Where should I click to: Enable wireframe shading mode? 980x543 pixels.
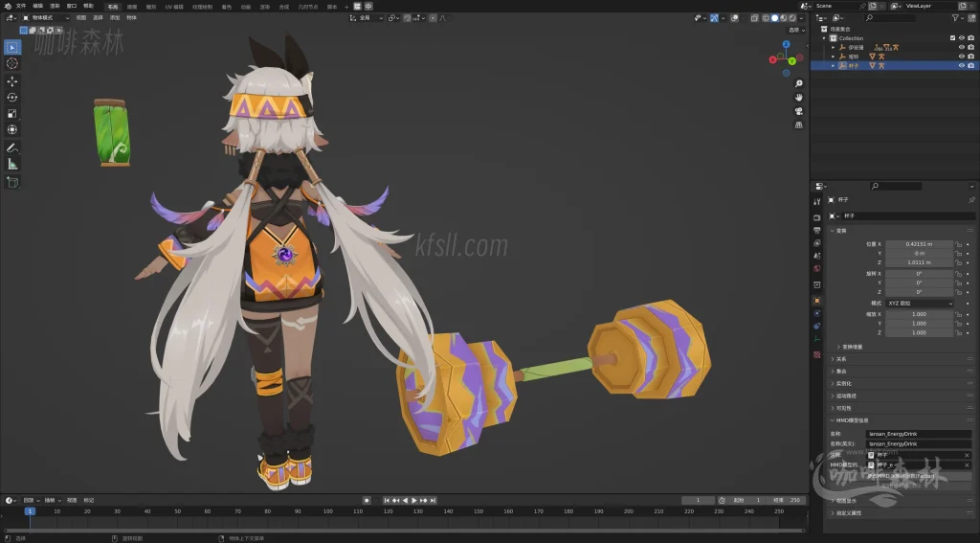(766, 18)
